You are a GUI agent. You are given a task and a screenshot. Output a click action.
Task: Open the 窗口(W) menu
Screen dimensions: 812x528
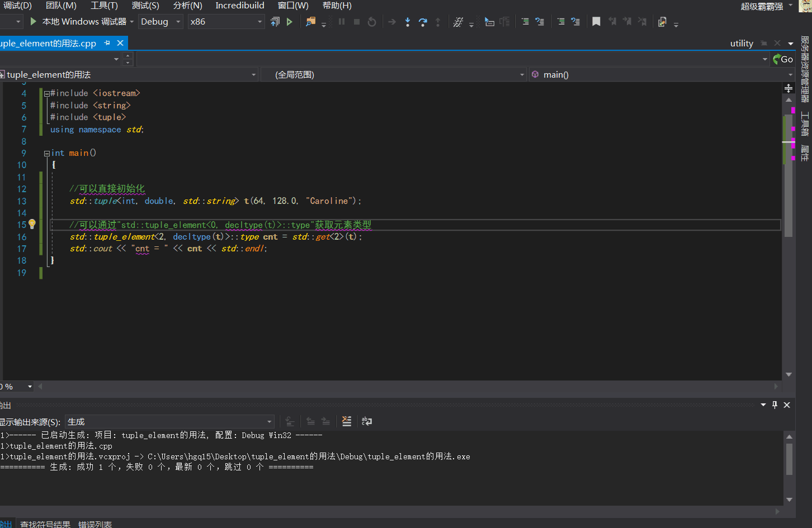[x=293, y=6]
